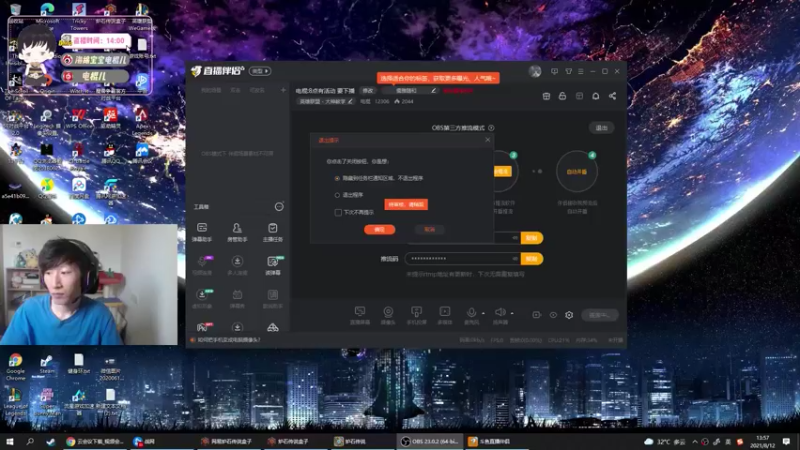
Task: Expand speaker options arrow
Action: coord(512,313)
